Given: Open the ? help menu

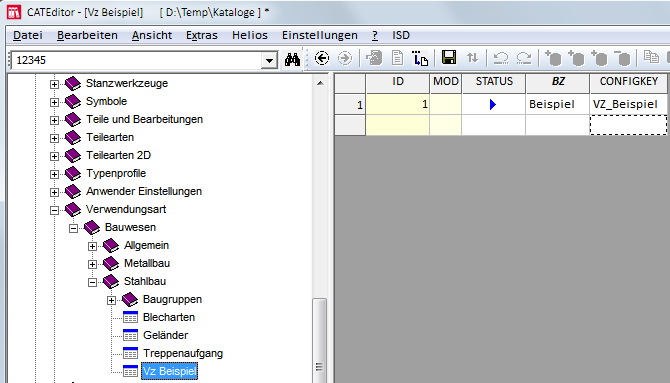Looking at the screenshot, I should tap(375, 35).
